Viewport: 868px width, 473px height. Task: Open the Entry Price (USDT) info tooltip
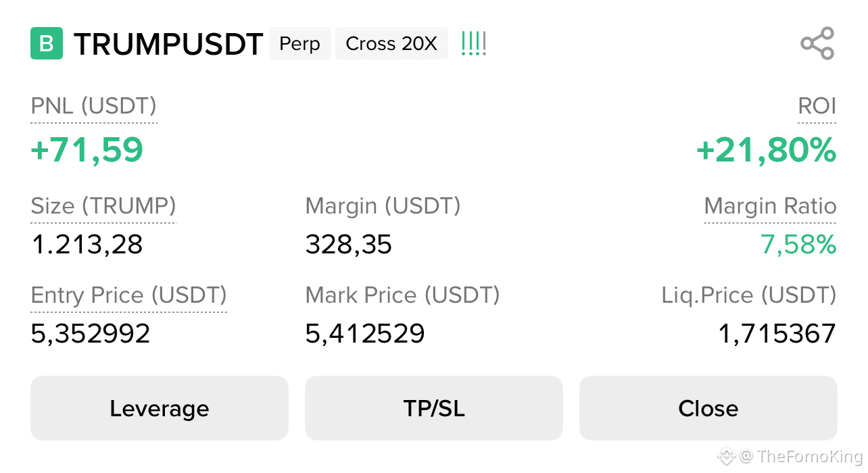[x=128, y=295]
